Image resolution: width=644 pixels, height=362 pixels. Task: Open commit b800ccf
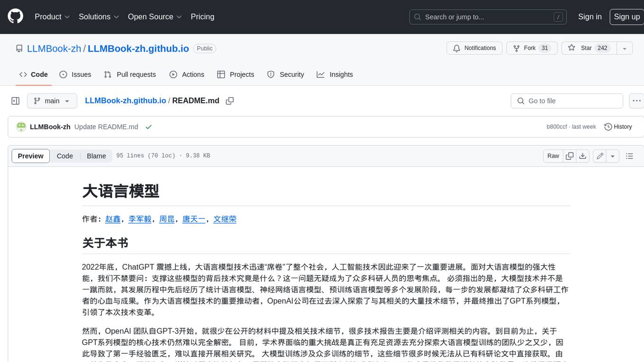[556, 127]
